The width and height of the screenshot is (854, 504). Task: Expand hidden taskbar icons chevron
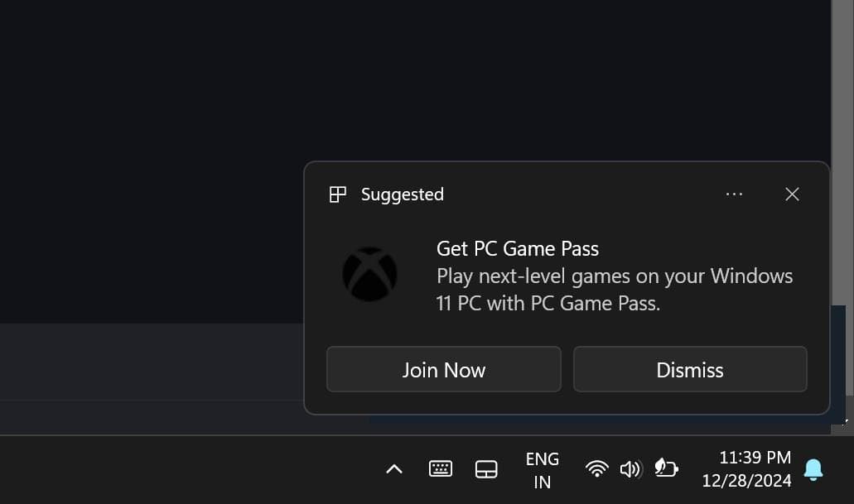tap(393, 468)
